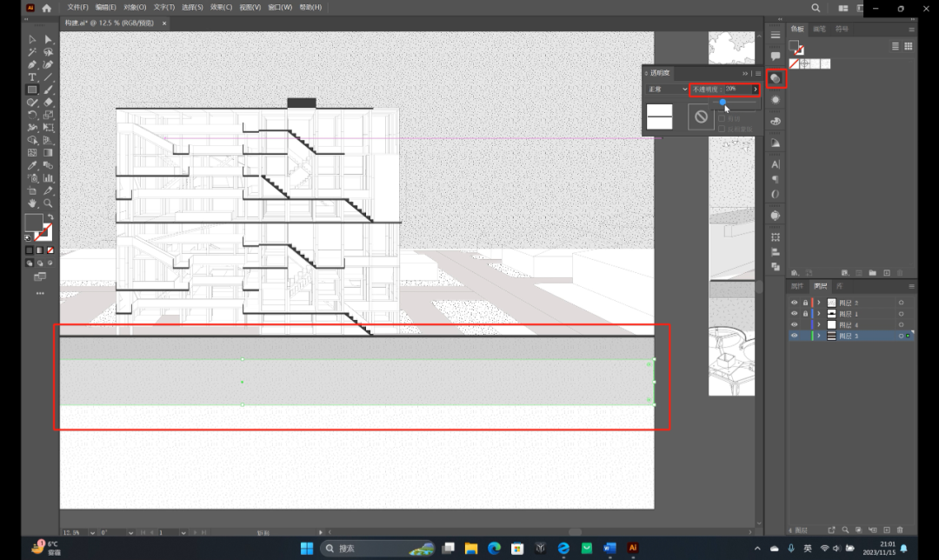Select the Magic Wand tool
The image size is (939, 560).
(x=32, y=52)
